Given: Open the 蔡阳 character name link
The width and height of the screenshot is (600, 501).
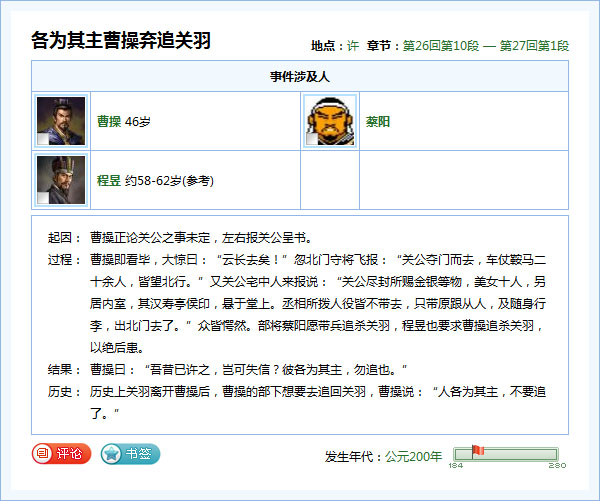Looking at the screenshot, I should tap(378, 121).
